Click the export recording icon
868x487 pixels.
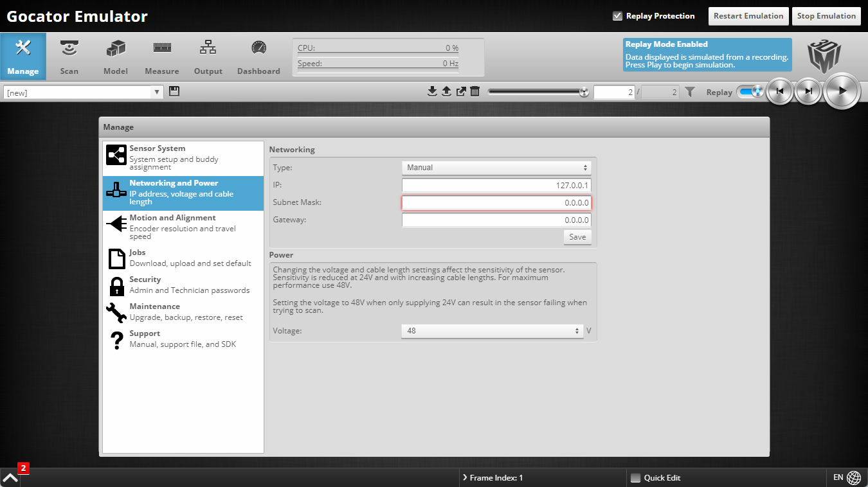[461, 92]
